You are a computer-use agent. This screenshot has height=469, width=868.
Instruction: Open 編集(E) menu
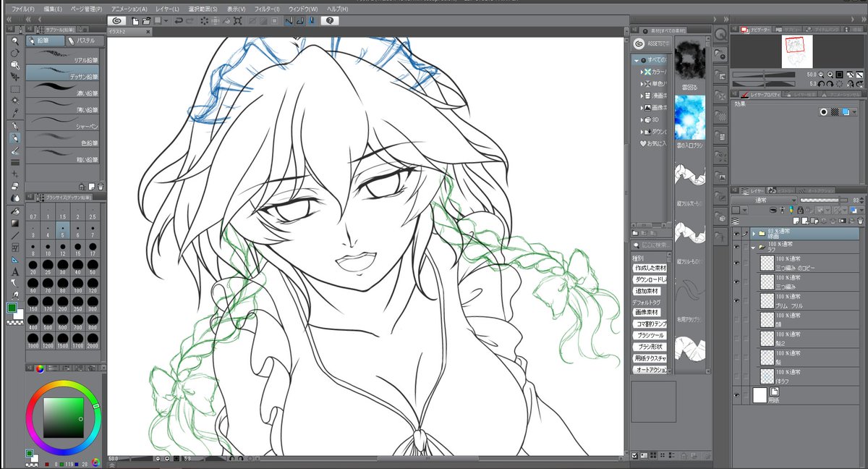pos(53,9)
